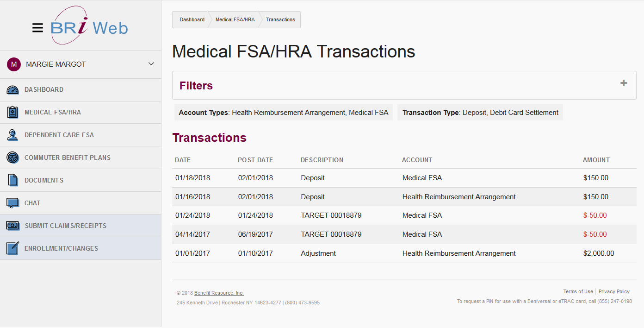Open the Terms of Use link

[x=578, y=292]
